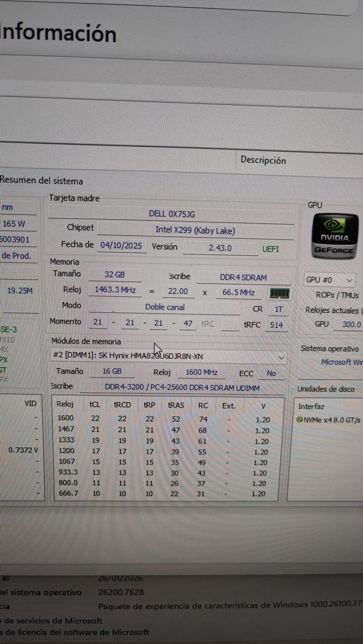Click the GPU clock 300.0 field
The width and height of the screenshot is (363, 644).
(x=349, y=324)
